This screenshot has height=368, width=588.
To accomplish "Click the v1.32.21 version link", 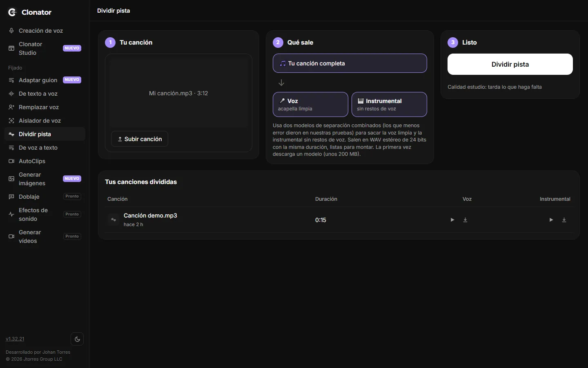I will [15, 339].
